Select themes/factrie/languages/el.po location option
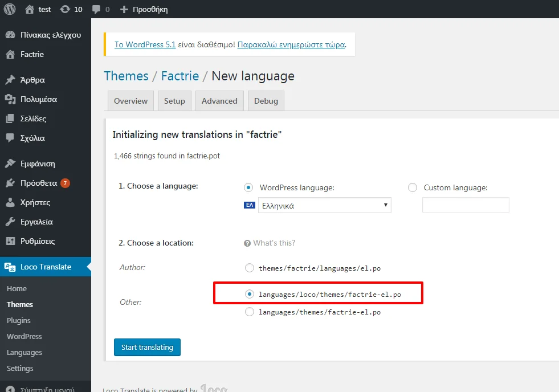559x392 pixels. click(249, 268)
